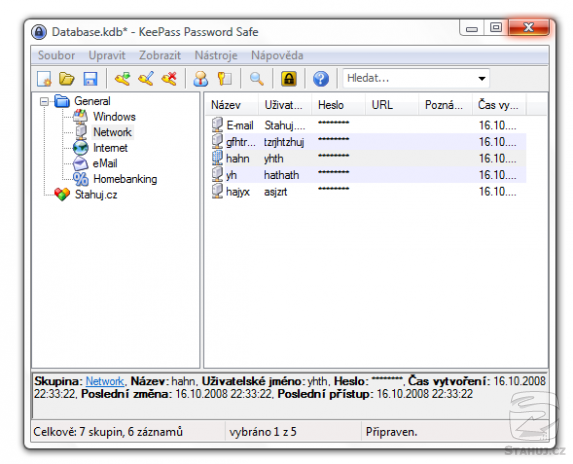Close the KeePass window
This screenshot has height=464, width=573.
point(528,27)
